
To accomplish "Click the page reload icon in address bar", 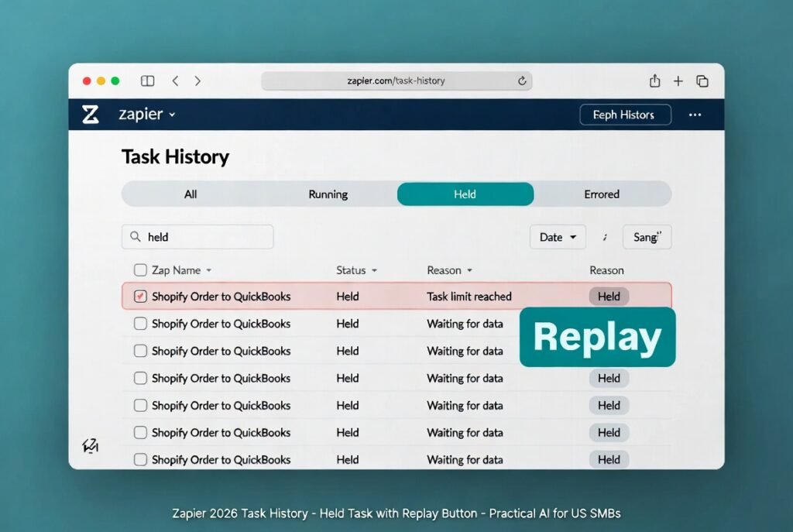I will click(522, 81).
